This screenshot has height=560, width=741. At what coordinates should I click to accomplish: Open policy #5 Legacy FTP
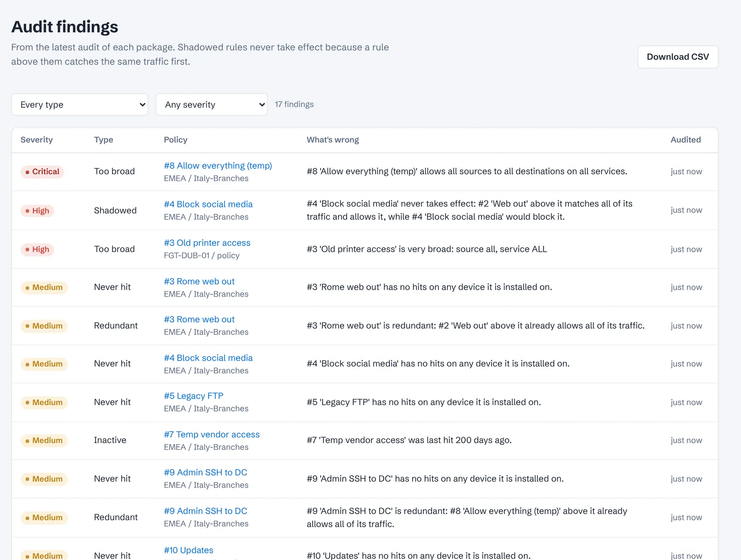click(194, 396)
